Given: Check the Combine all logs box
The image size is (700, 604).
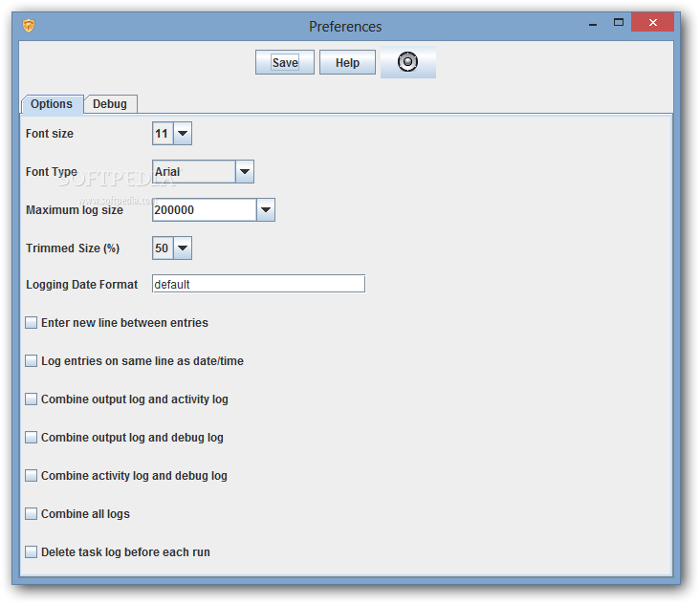Looking at the screenshot, I should [x=32, y=514].
